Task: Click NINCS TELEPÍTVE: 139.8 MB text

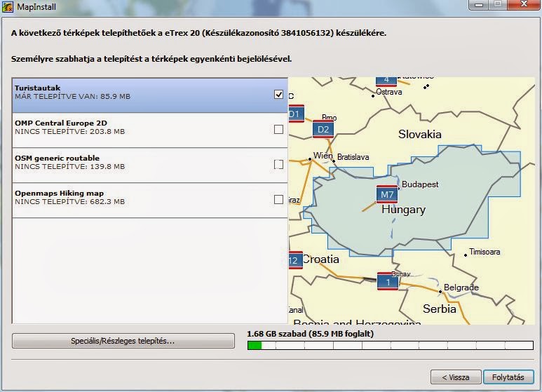Action: tap(70, 167)
